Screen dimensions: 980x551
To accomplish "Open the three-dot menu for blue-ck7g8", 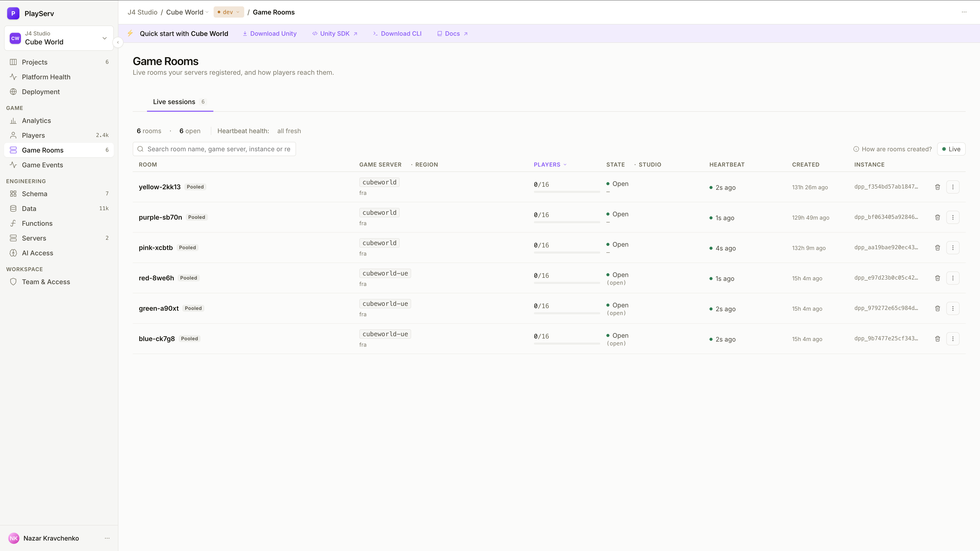I will pyautogui.click(x=953, y=339).
